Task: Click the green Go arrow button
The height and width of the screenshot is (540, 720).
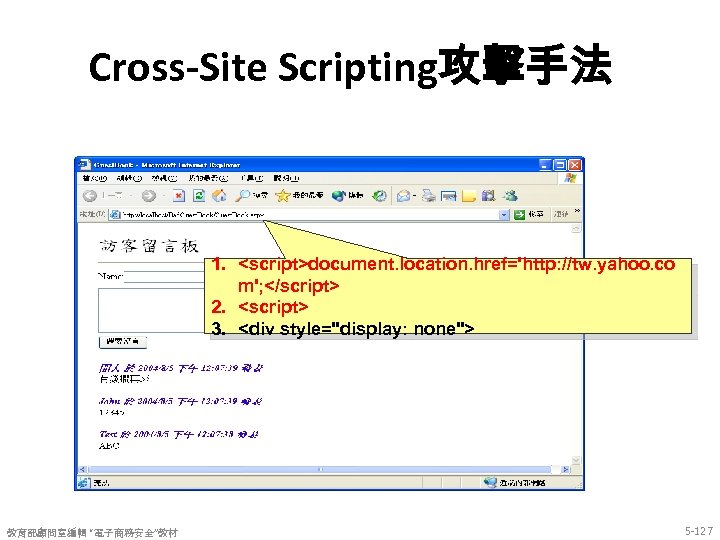Action: (x=519, y=214)
